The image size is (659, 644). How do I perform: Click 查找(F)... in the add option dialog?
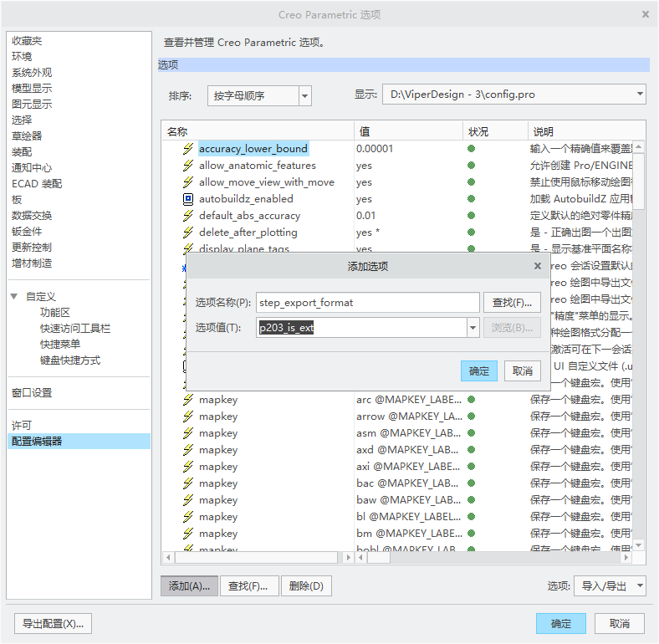512,303
